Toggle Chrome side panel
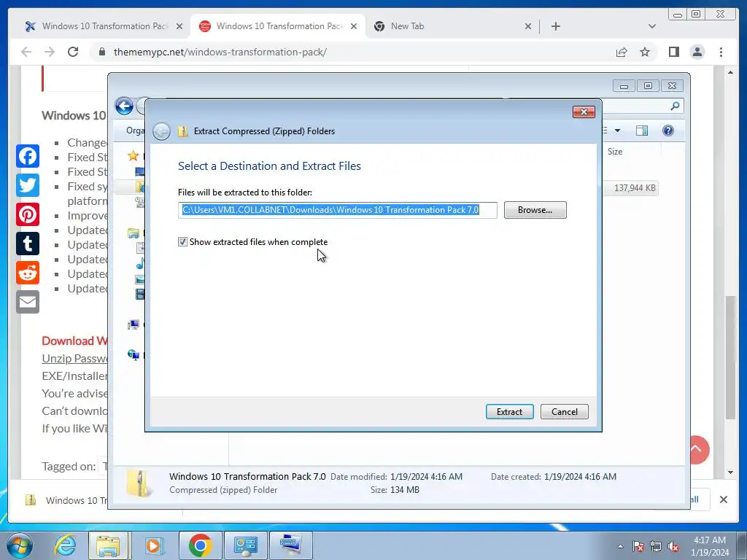Viewport: 747px width, 560px height. [673, 52]
